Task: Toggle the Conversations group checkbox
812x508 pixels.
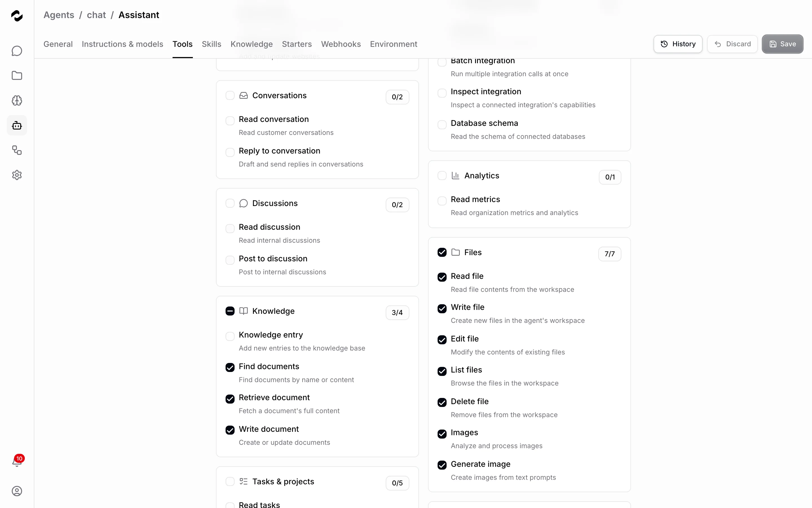Action: click(x=230, y=95)
